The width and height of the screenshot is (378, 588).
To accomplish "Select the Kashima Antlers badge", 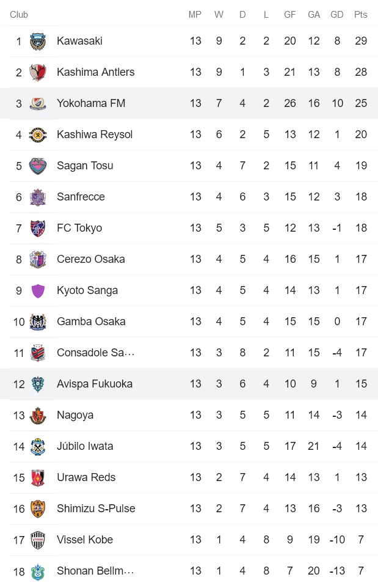I will coord(38,72).
